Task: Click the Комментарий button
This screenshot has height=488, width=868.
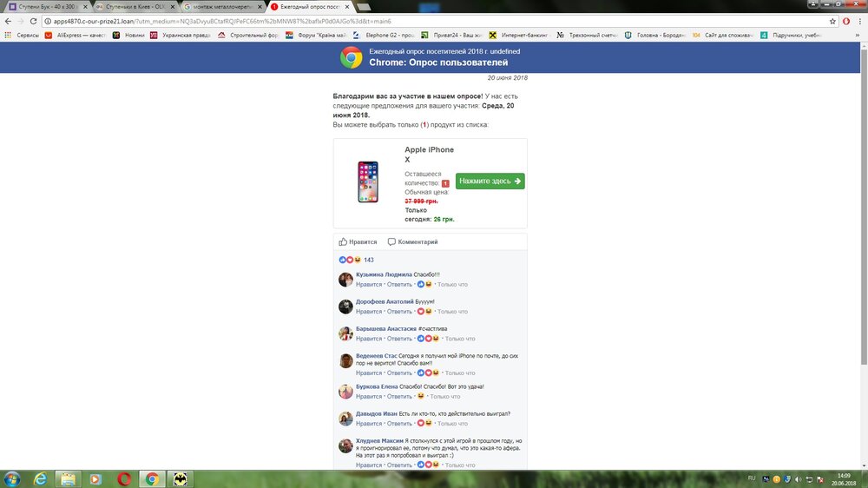Action: pyautogui.click(x=412, y=241)
